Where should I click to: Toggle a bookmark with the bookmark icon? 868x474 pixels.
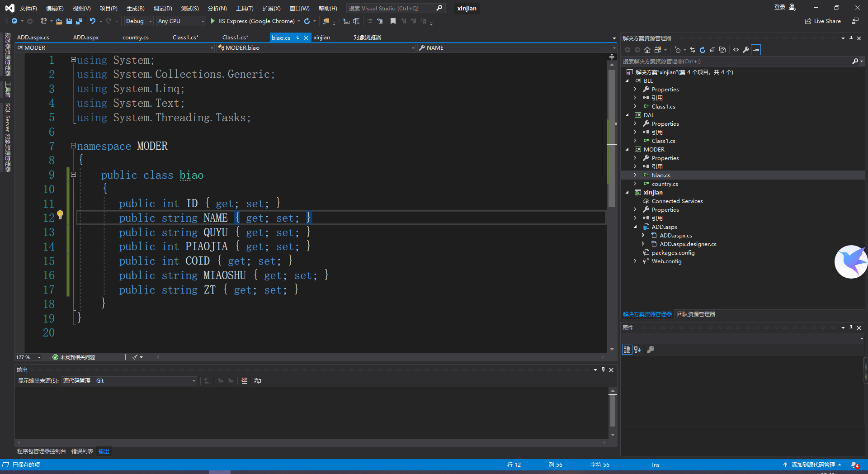click(x=393, y=21)
